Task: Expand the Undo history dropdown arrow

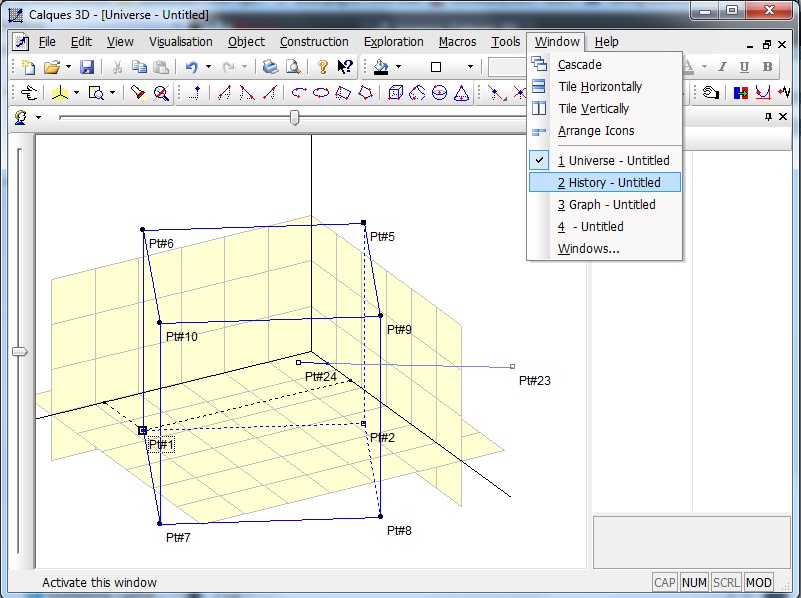Action: (x=208, y=67)
